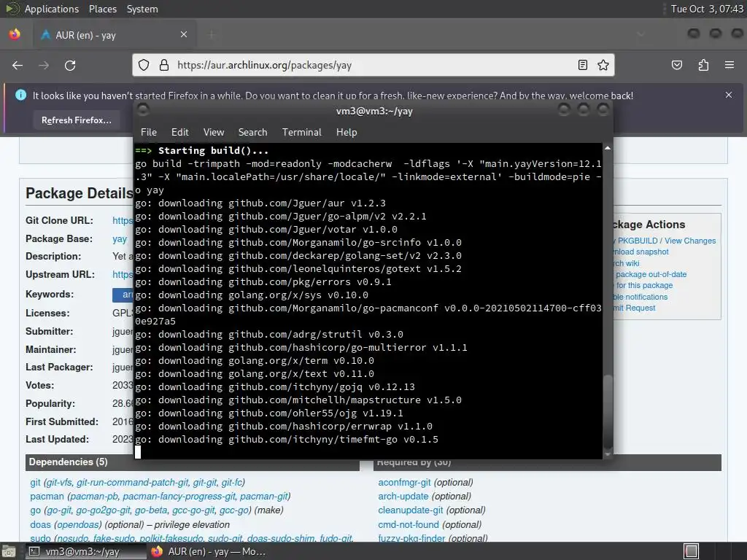Toggle reader view icon in address bar
The height and width of the screenshot is (560, 747).
583,65
